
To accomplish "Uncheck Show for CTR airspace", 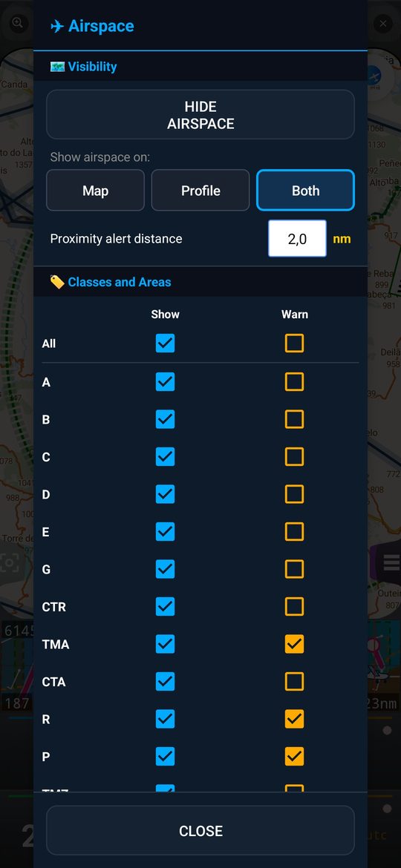I will tap(165, 606).
